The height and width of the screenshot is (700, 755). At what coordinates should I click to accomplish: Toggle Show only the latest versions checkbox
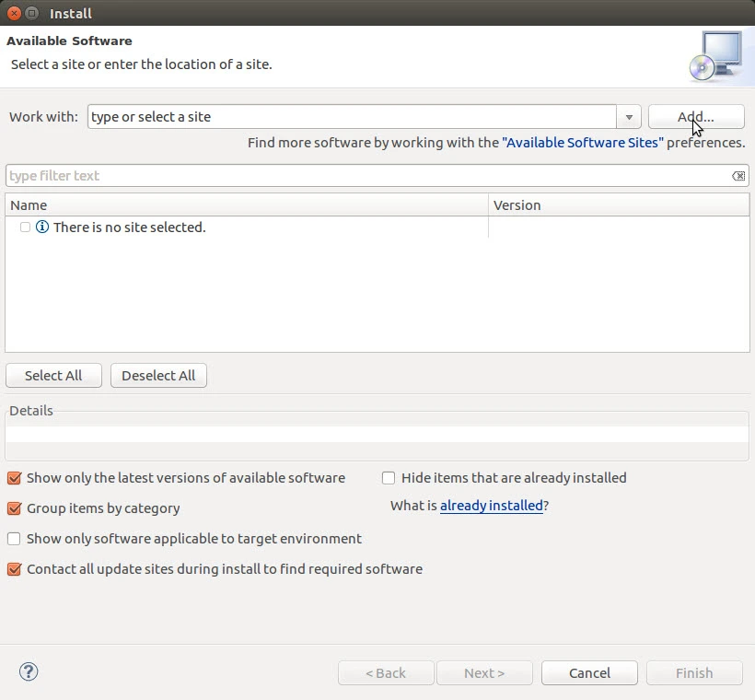tap(14, 478)
